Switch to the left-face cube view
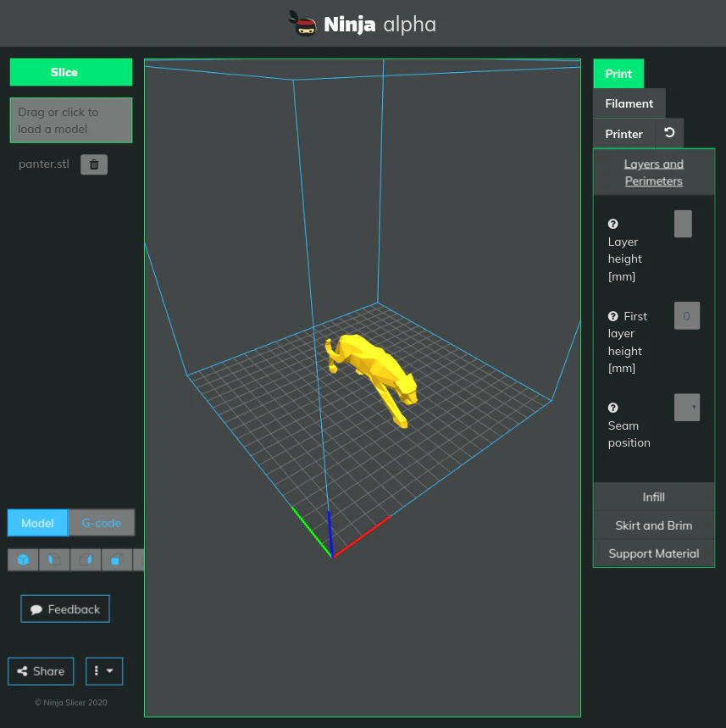The image size is (726, 728). [54, 560]
